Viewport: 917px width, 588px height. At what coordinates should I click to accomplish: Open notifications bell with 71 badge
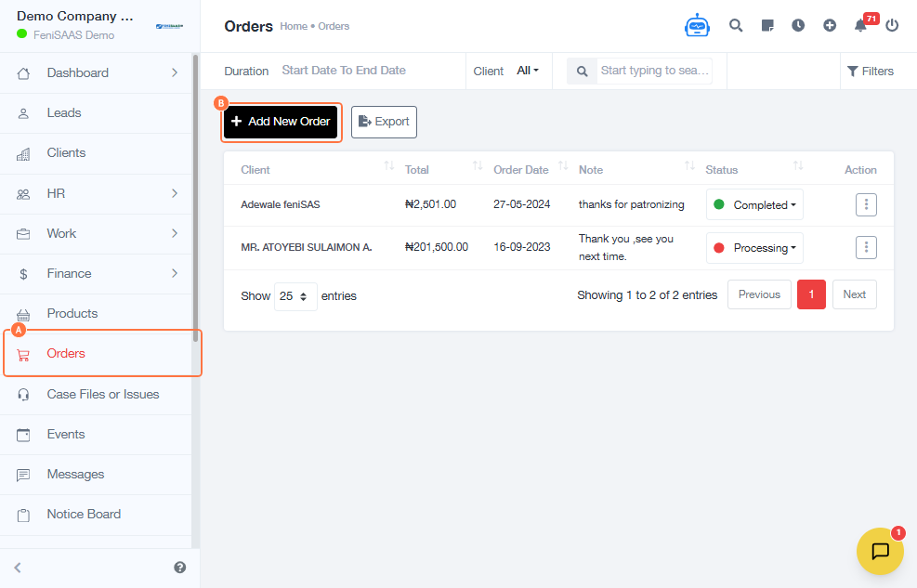pyautogui.click(x=860, y=26)
